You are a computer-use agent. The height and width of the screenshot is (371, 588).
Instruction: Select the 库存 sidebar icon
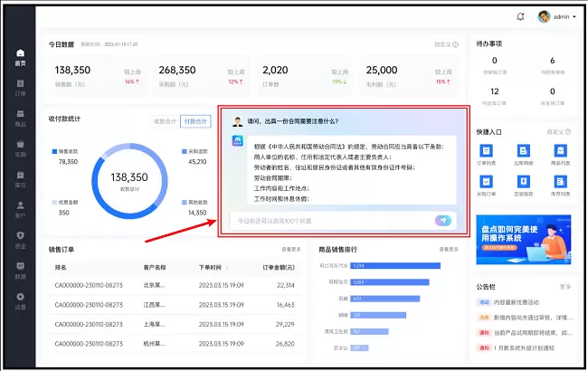click(x=20, y=179)
